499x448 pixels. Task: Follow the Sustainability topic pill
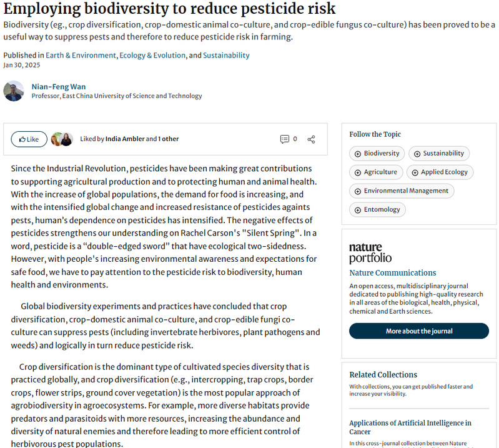click(438, 154)
